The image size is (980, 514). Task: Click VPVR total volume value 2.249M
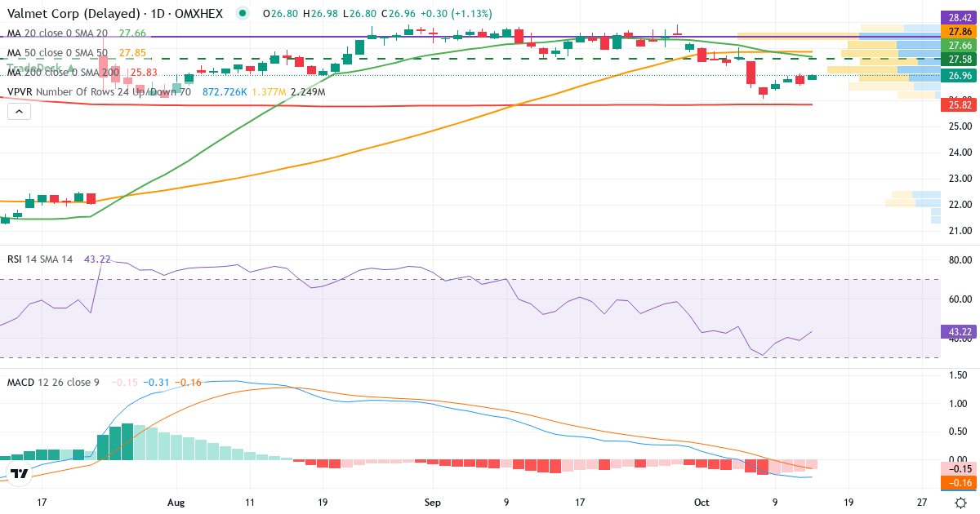click(308, 92)
